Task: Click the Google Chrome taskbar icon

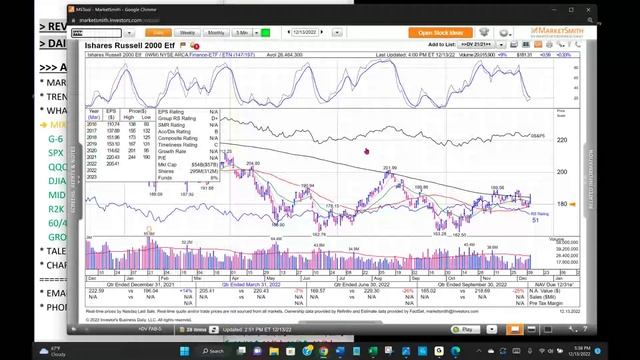Action: coord(323,351)
